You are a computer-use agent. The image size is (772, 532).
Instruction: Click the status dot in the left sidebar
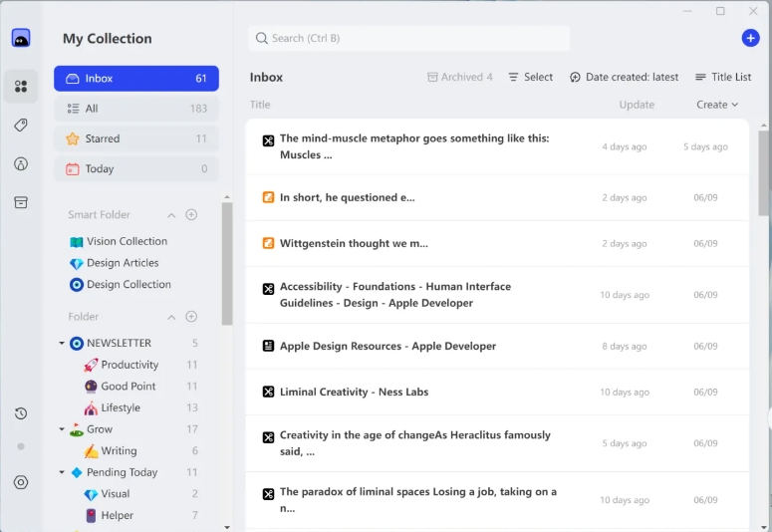click(x=21, y=446)
